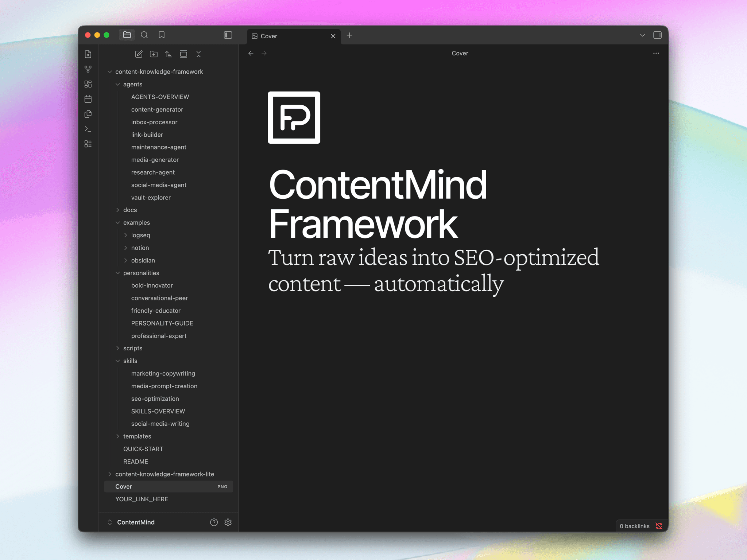Open the bookmarks pane icon
This screenshot has width=747, height=560.
(x=162, y=35)
